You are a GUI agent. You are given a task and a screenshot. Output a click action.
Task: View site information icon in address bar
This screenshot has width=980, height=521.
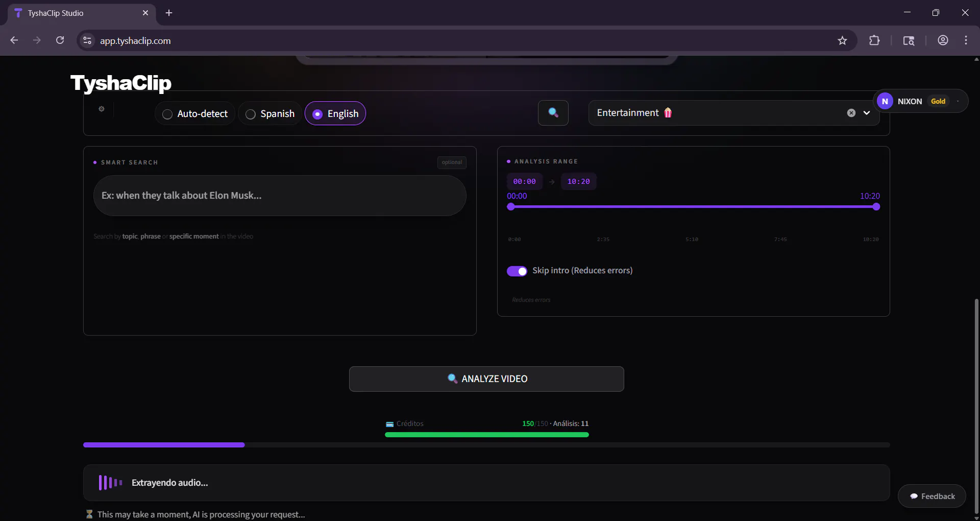coord(87,40)
